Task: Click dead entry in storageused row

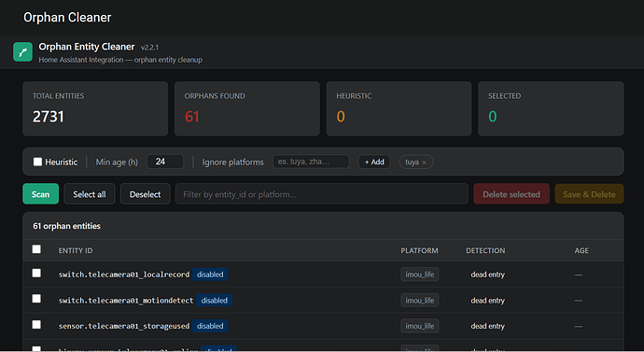Action: click(487, 326)
